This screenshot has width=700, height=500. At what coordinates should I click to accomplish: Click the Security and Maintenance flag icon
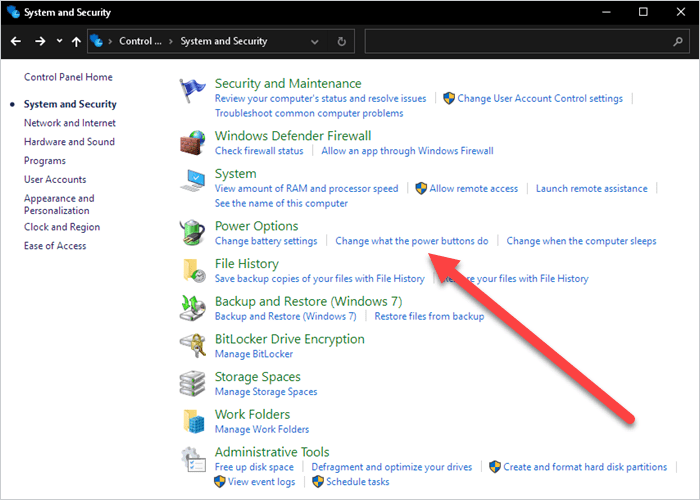pos(192,91)
